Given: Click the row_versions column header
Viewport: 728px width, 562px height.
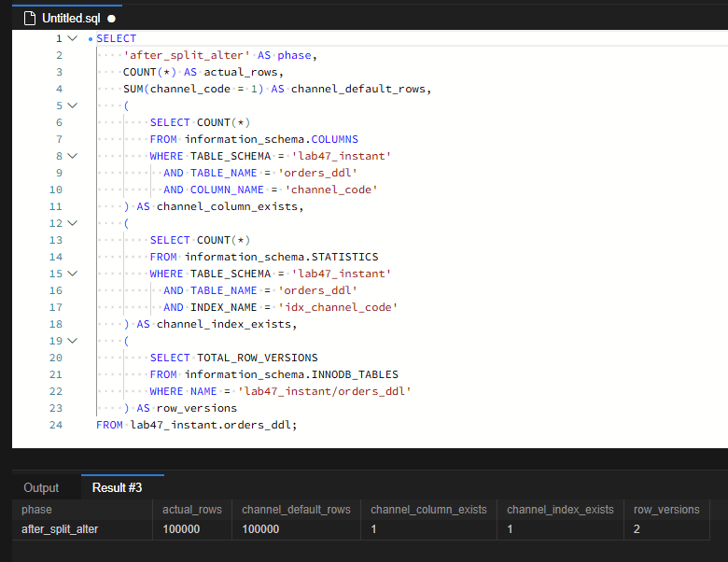Looking at the screenshot, I should point(666,510).
